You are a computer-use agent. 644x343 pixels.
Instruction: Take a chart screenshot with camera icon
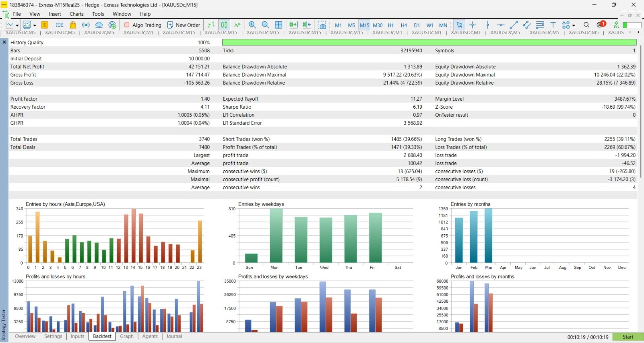(x=322, y=25)
